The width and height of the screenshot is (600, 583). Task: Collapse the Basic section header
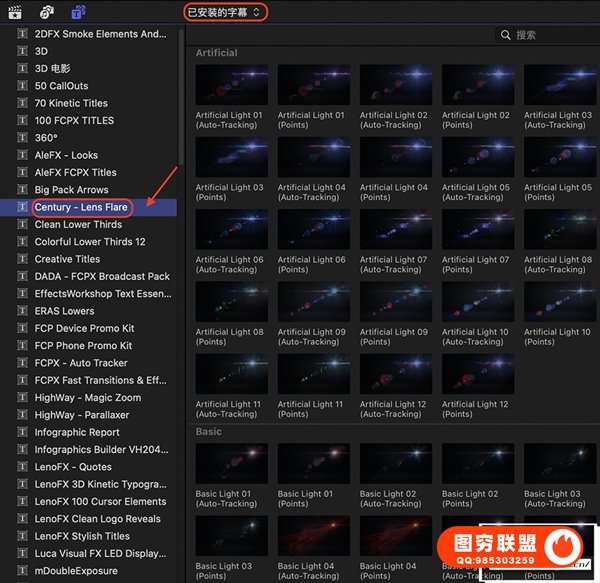(209, 432)
